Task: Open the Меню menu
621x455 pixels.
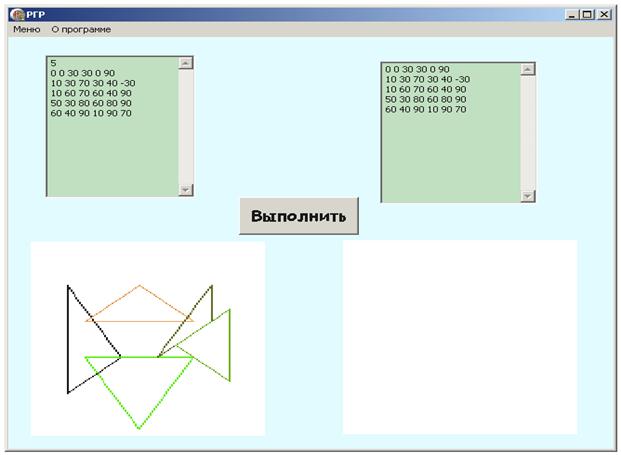Action: coord(27,29)
